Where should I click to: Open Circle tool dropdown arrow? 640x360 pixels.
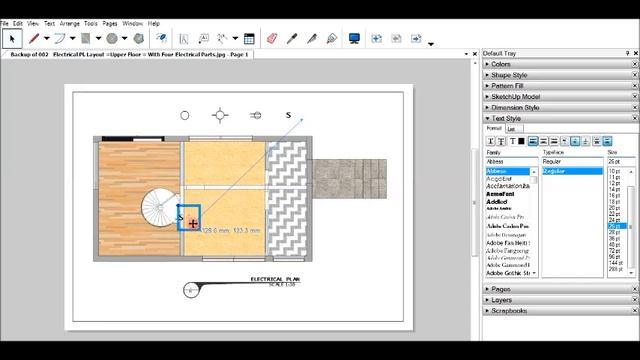click(x=124, y=39)
